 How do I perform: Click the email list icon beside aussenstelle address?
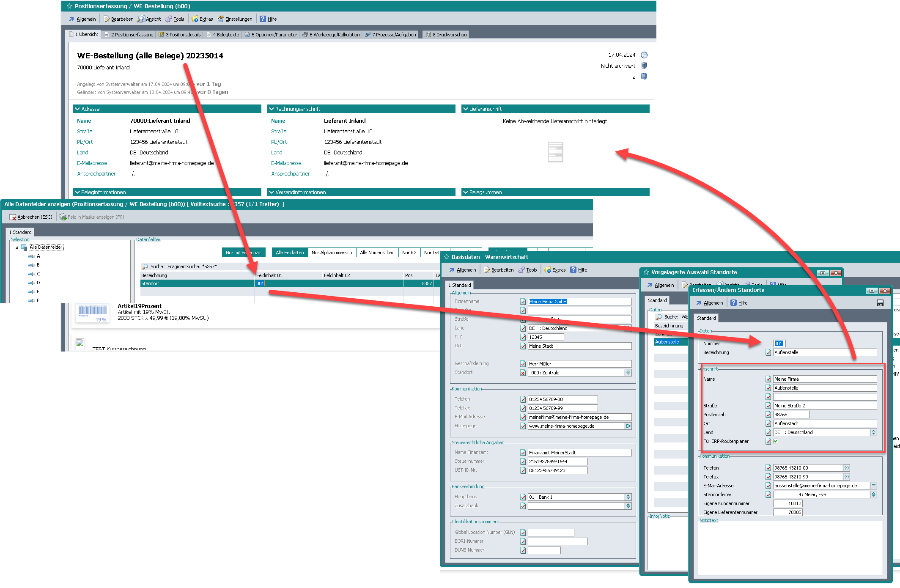873,486
